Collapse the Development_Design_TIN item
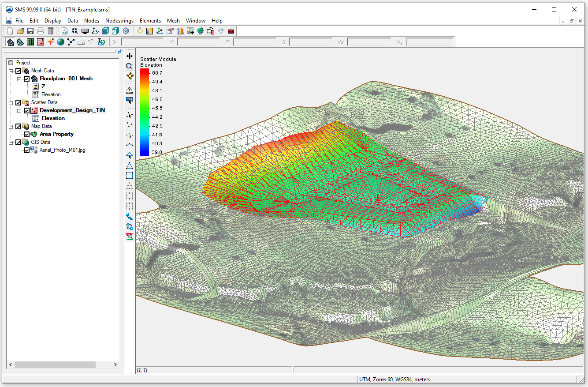Viewport: 588px width, 387px height. point(19,110)
